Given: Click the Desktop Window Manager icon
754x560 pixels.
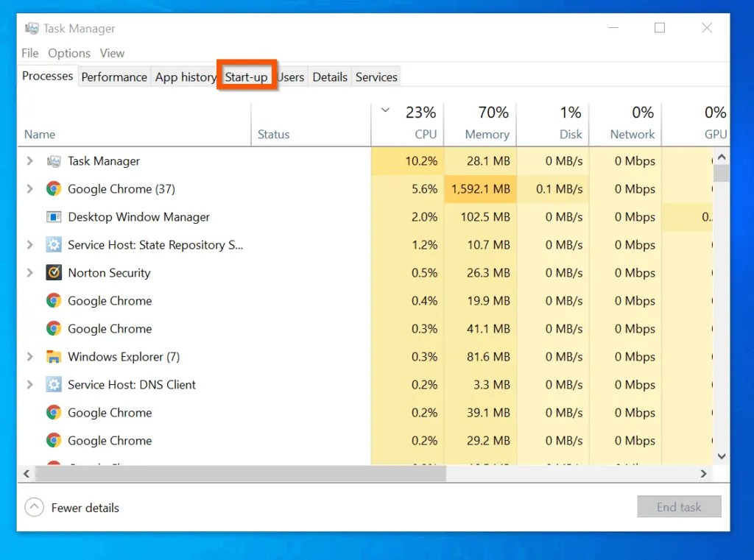Looking at the screenshot, I should (53, 217).
